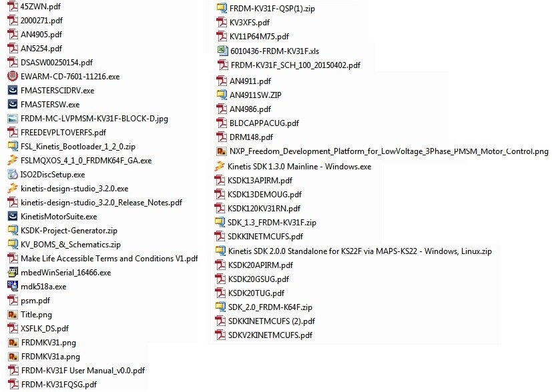Click the PDF icon next to AN4905.pdf
Screen dimensions: 552x392
(x=13, y=35)
